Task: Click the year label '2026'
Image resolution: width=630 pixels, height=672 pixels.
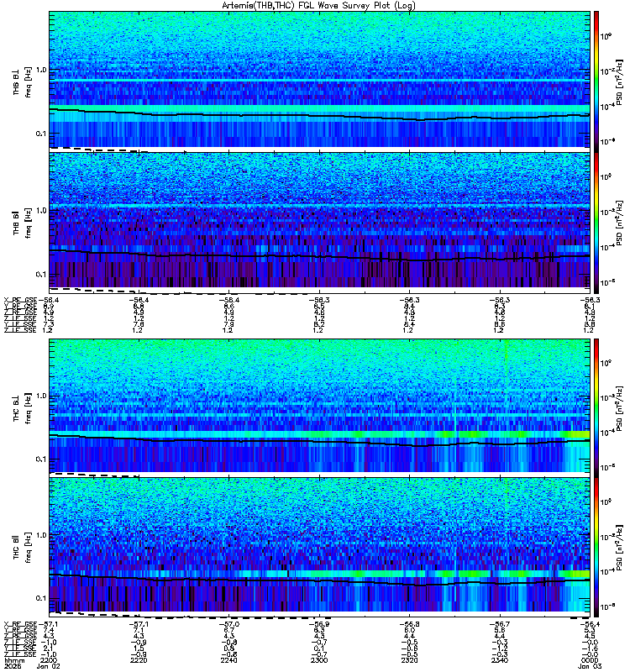Action: click(12, 666)
